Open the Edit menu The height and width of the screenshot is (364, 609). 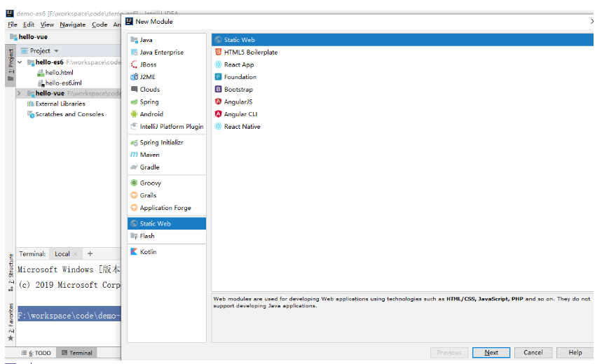(x=28, y=24)
